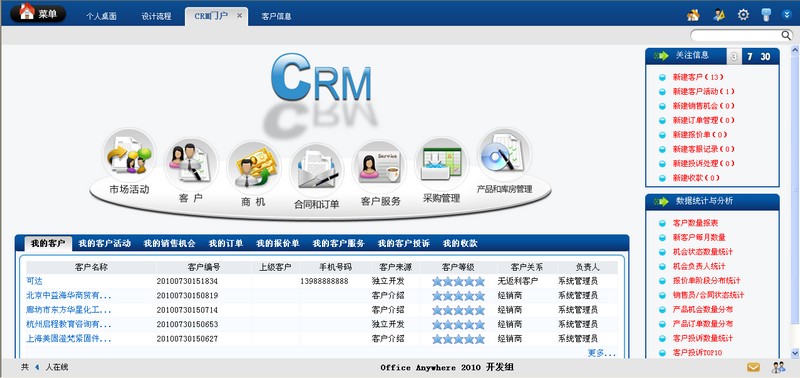Open 新建客服记录 (0) link
Viewport: 800px width, 378px height.
coord(704,149)
